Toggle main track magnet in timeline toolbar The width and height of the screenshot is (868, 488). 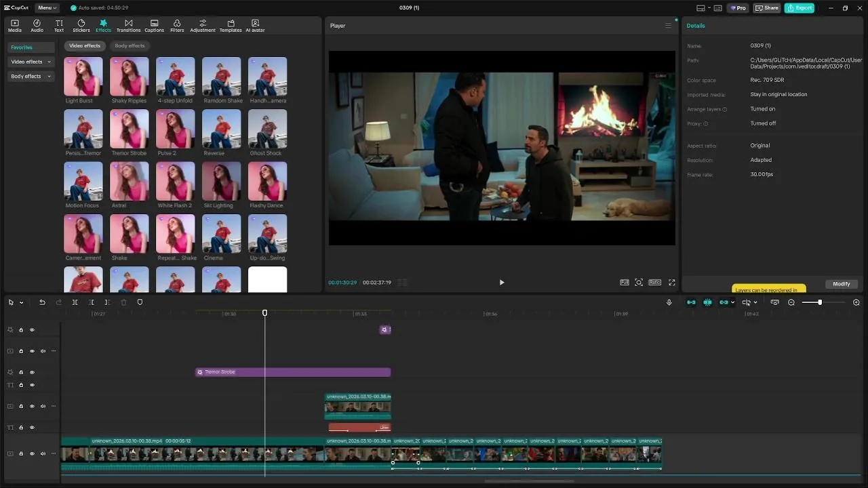click(691, 302)
